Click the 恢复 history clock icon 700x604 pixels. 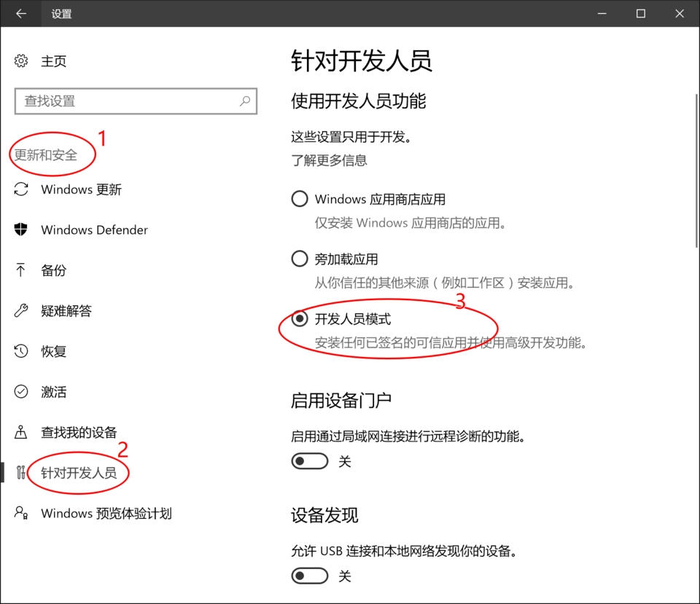(x=21, y=351)
